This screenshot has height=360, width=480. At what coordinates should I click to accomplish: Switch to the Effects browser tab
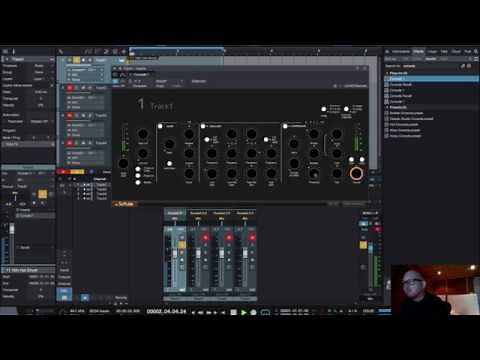pos(418,51)
